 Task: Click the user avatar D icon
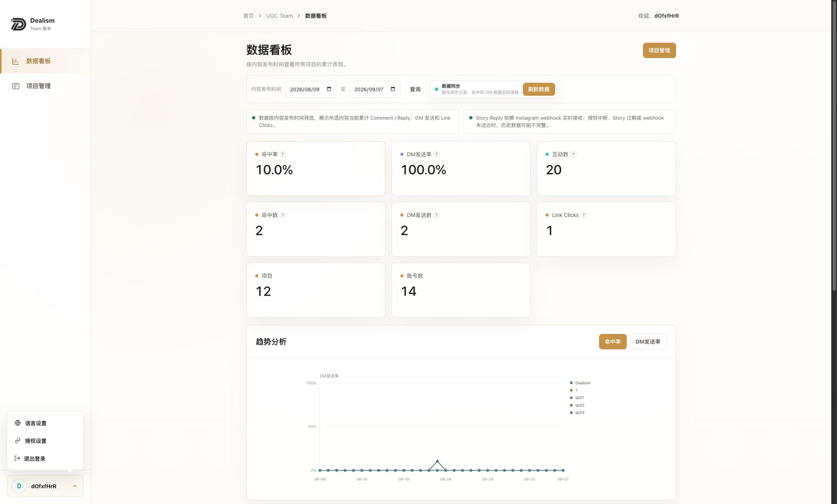click(19, 486)
